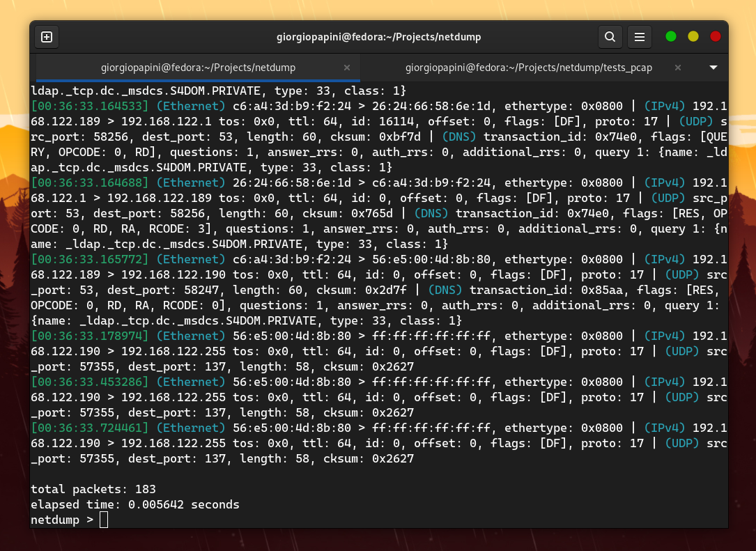This screenshot has width=756, height=551.
Task: Click timestamp [00:36:33.453286]
Action: 90,382
